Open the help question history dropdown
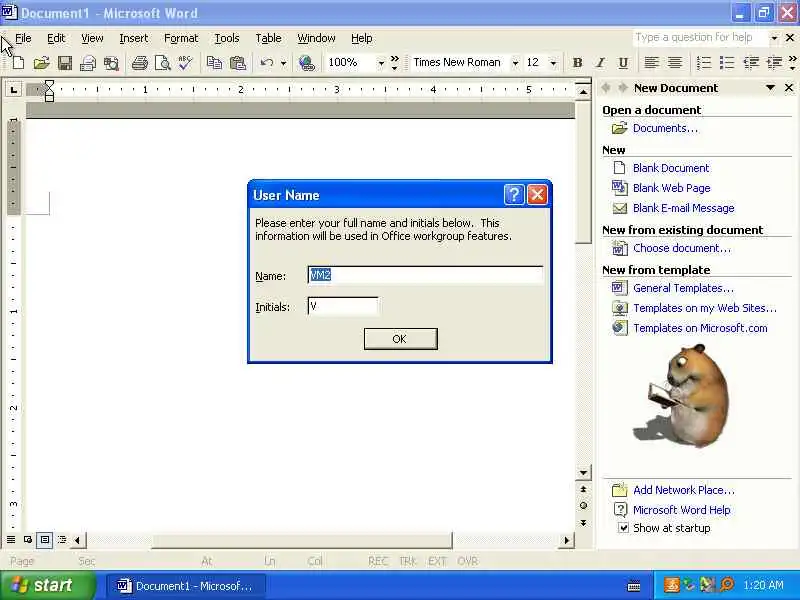The image size is (800, 600). click(774, 38)
